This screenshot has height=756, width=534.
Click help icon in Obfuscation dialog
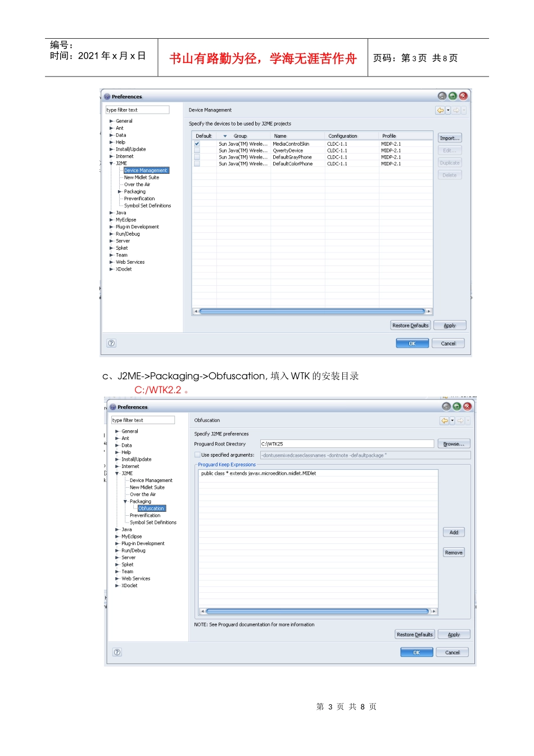coord(117,652)
